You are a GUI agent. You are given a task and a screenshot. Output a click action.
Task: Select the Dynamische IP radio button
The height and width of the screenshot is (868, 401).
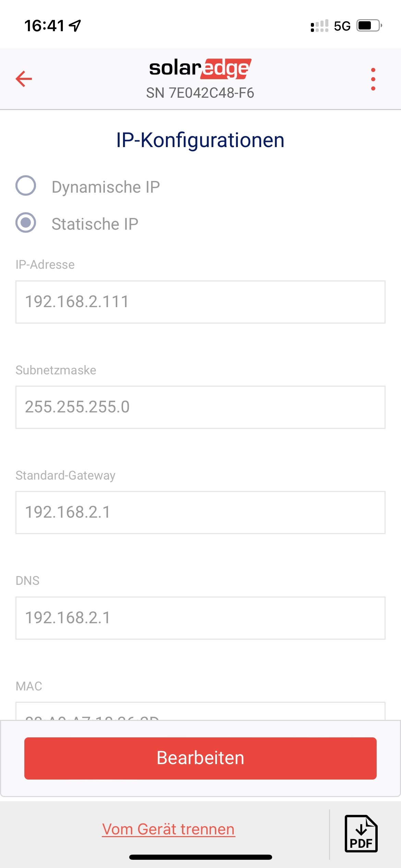26,186
